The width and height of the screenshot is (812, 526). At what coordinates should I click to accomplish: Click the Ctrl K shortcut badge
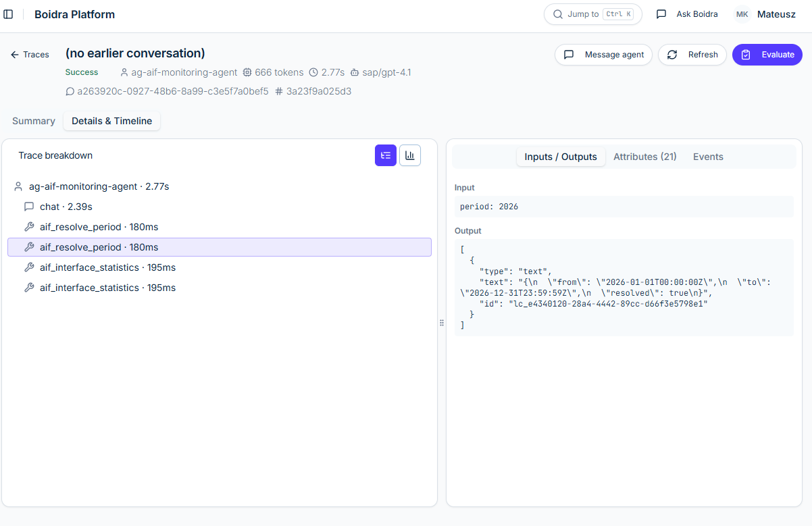pyautogui.click(x=618, y=14)
